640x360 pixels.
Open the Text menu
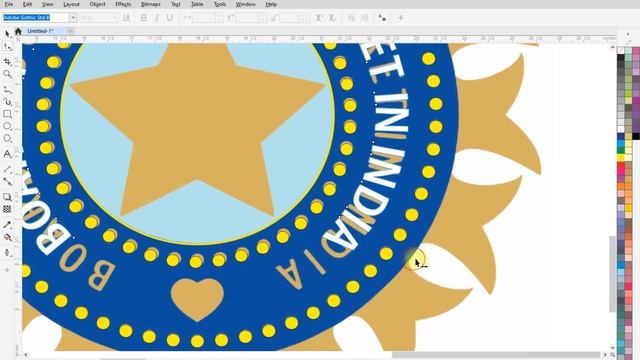click(176, 4)
